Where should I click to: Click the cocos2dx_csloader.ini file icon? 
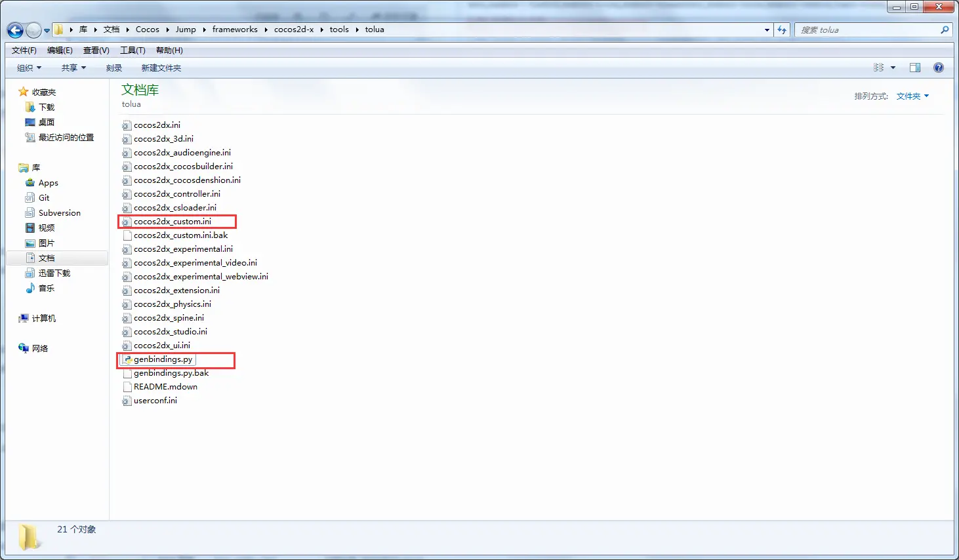click(x=127, y=208)
